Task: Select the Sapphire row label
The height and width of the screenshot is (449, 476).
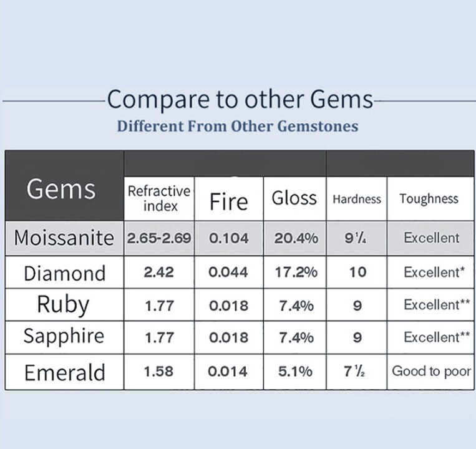Action: coord(64,337)
